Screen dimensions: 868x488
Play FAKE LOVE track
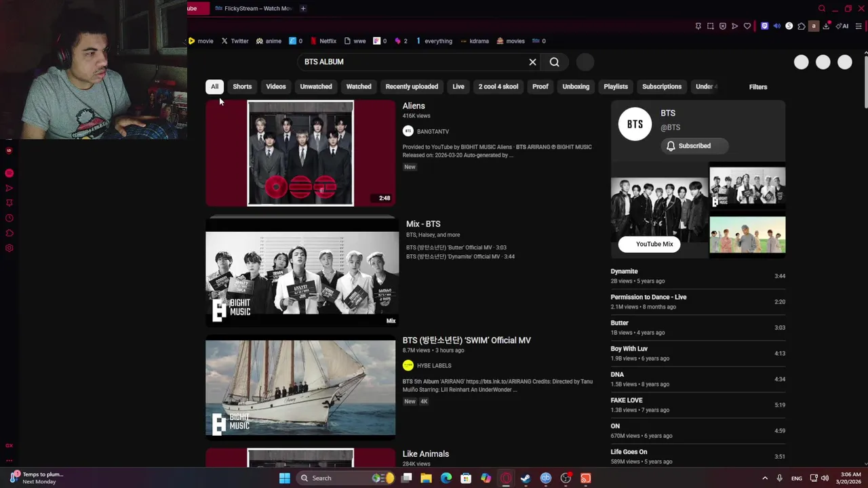[x=698, y=405]
